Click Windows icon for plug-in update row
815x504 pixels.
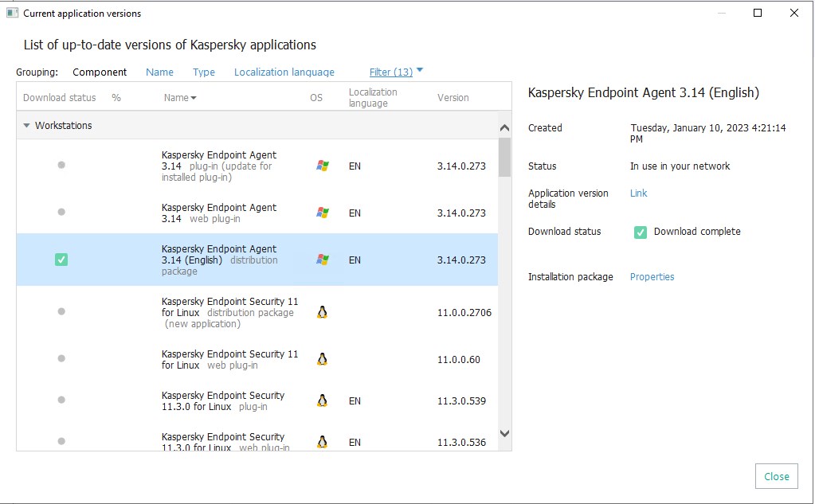click(x=322, y=166)
